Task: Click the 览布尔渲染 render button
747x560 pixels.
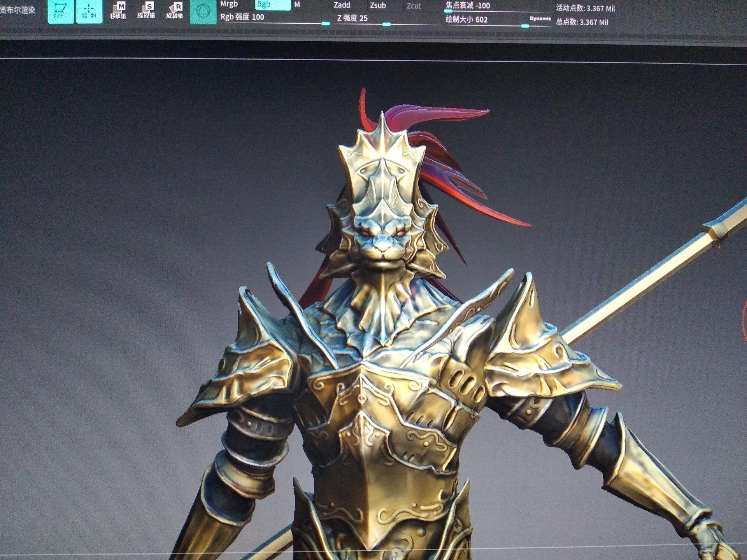Action: point(19,10)
